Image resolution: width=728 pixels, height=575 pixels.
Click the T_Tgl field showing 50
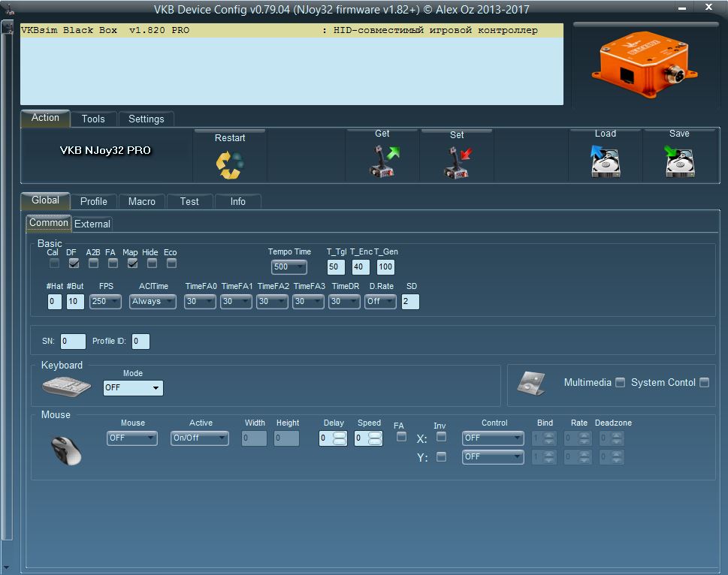(335, 266)
